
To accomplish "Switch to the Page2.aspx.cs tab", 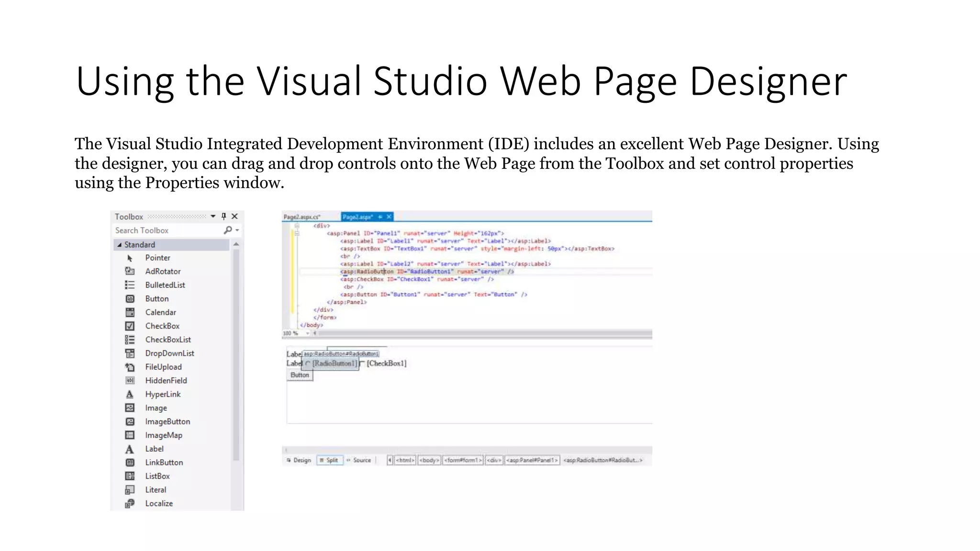I will click(x=302, y=217).
